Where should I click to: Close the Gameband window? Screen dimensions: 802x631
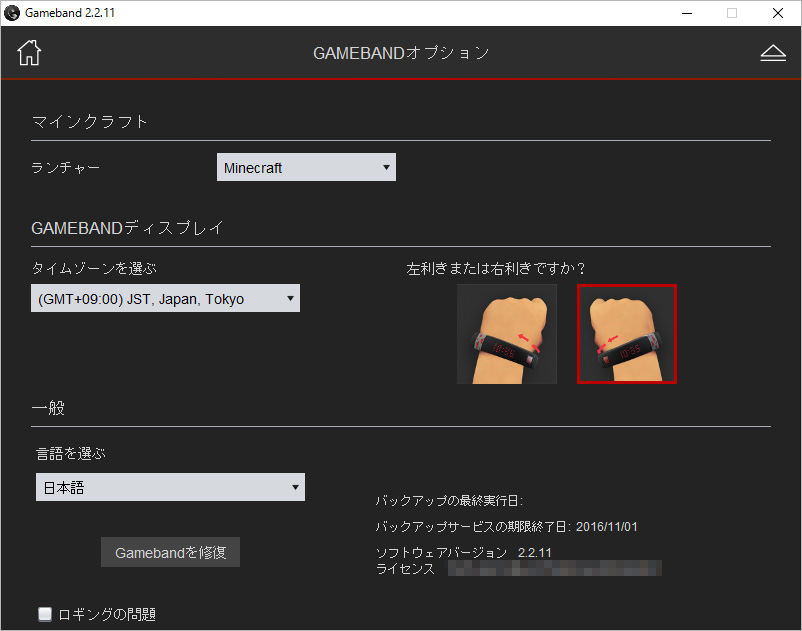[x=778, y=13]
